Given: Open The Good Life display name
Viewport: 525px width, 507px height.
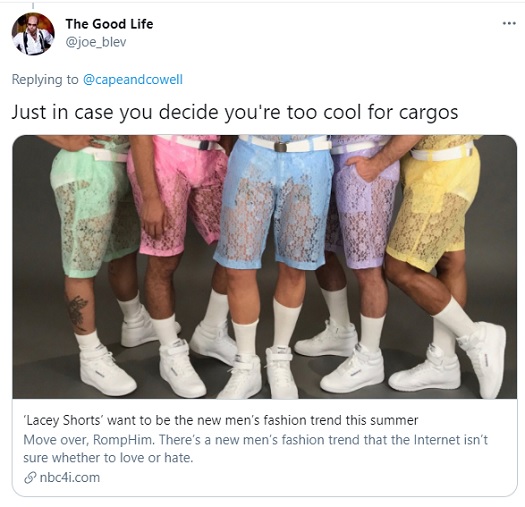Looking at the screenshot, I should (109, 24).
